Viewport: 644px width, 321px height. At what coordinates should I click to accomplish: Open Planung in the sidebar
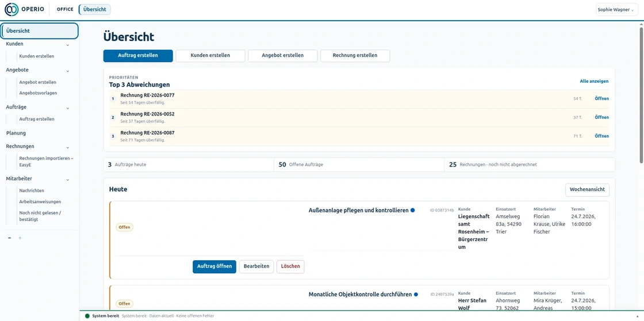(16, 133)
